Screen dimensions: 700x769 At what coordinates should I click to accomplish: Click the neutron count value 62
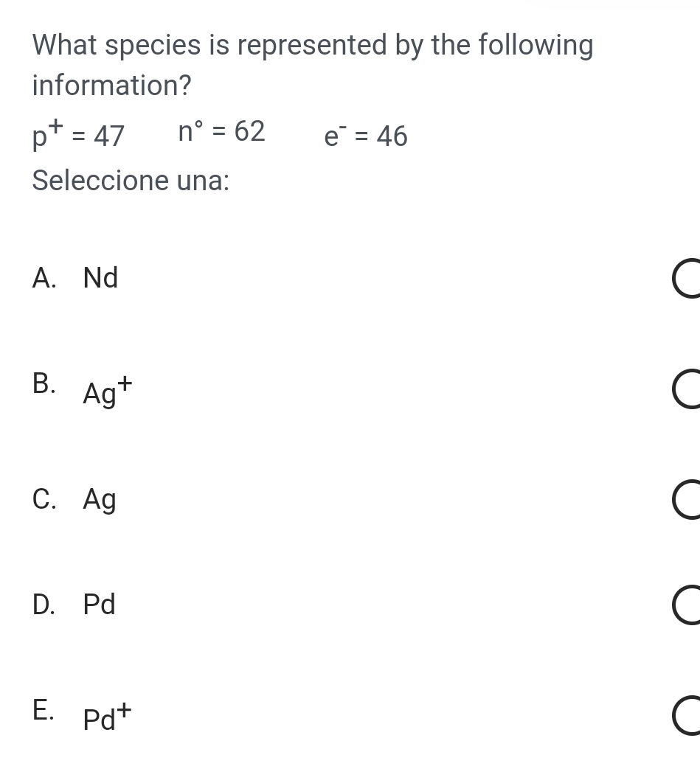click(x=249, y=132)
